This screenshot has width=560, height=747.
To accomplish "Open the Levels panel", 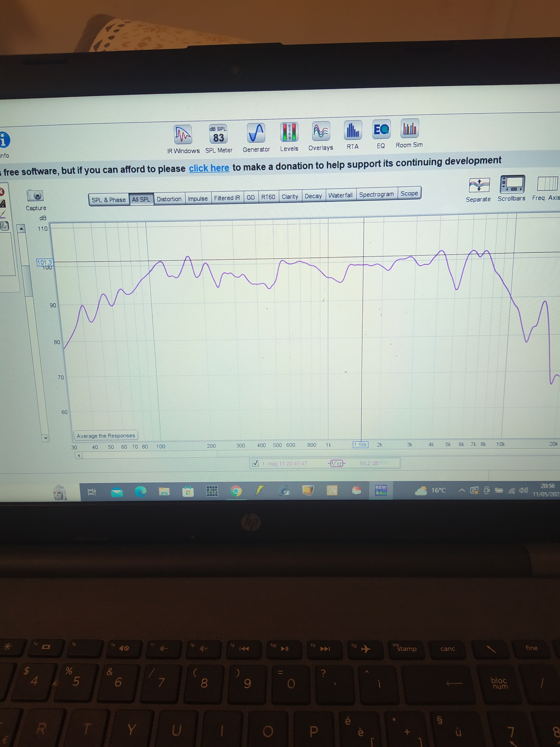I will click(x=289, y=137).
